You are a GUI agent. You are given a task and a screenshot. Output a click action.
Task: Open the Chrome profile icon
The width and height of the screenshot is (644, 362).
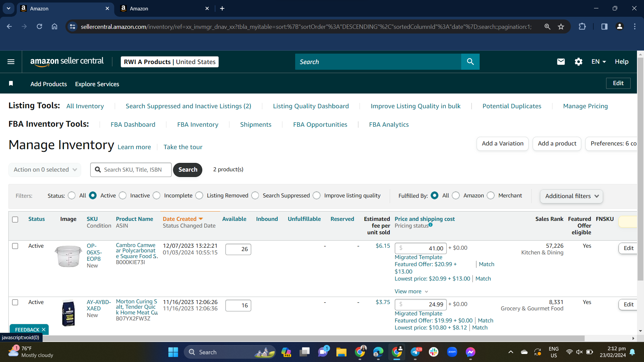(x=620, y=26)
